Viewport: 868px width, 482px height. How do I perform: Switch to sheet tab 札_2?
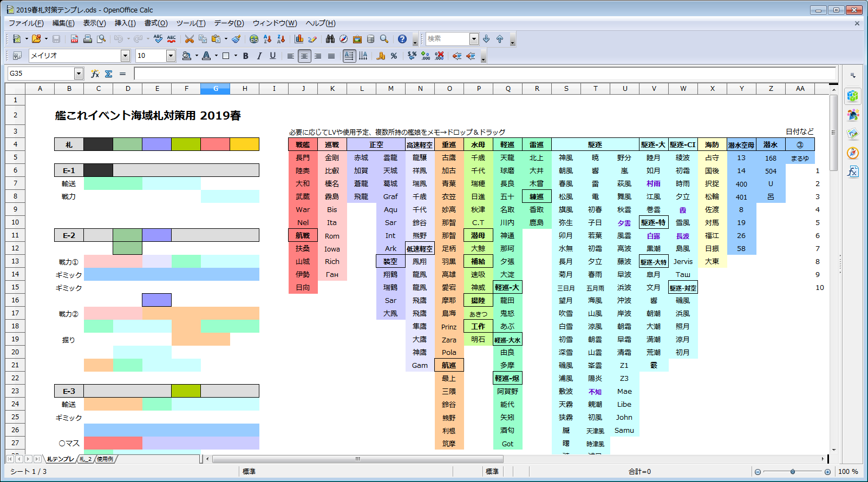86,459
